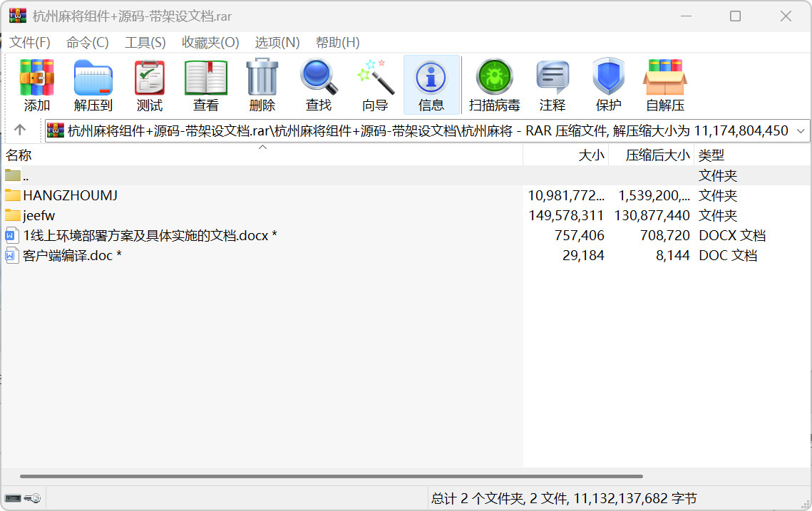
Task: Open the 收藏夹(O) menu
Action: (210, 43)
